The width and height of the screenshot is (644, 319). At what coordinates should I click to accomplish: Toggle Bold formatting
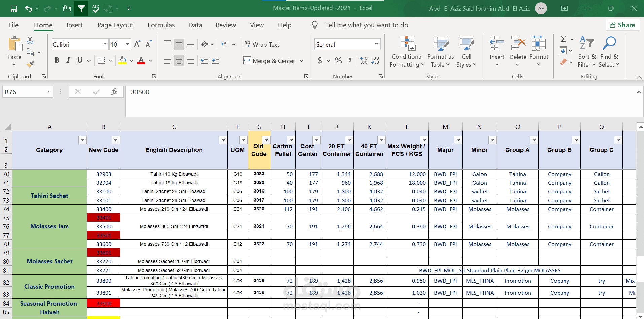click(x=57, y=60)
